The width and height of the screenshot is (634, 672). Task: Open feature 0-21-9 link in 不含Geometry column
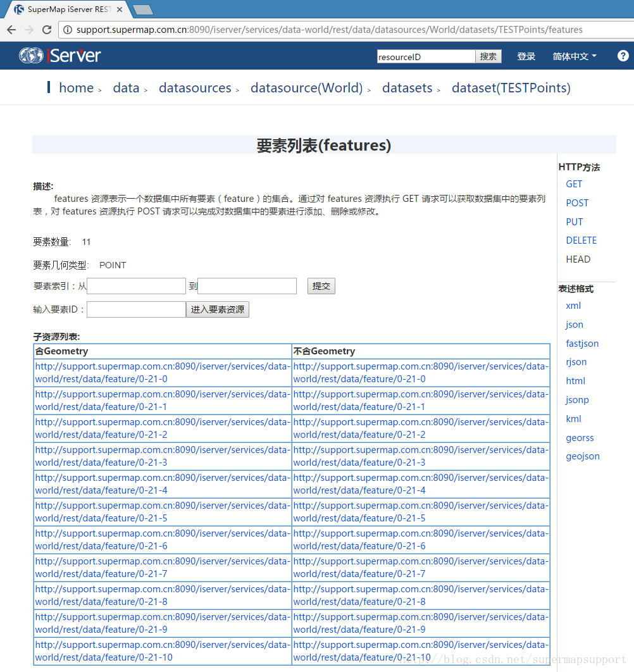click(x=421, y=623)
